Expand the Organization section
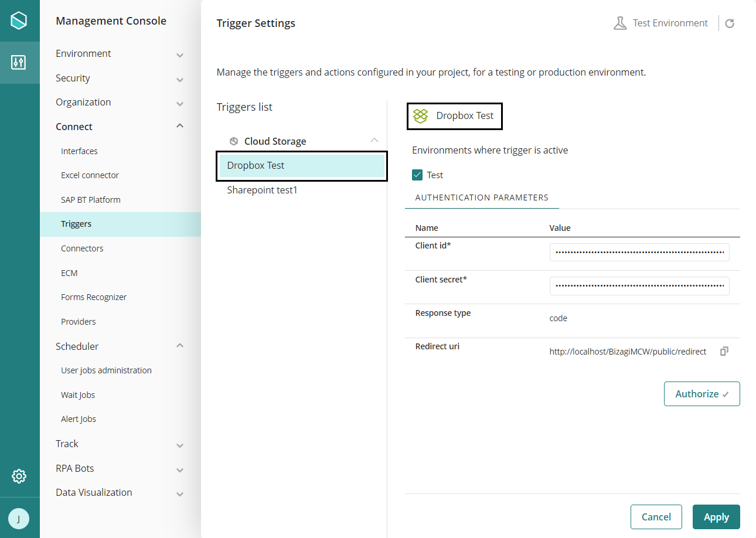The height and width of the screenshot is (538, 756). point(180,104)
